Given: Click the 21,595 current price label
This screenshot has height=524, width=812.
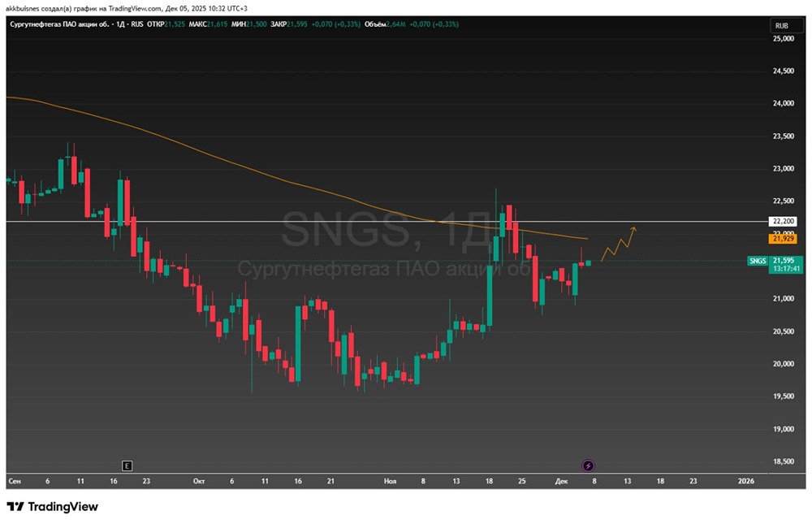Looking at the screenshot, I should (x=784, y=261).
